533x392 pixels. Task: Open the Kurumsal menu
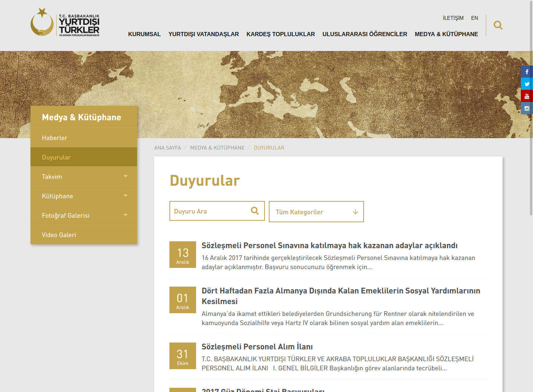pos(144,34)
